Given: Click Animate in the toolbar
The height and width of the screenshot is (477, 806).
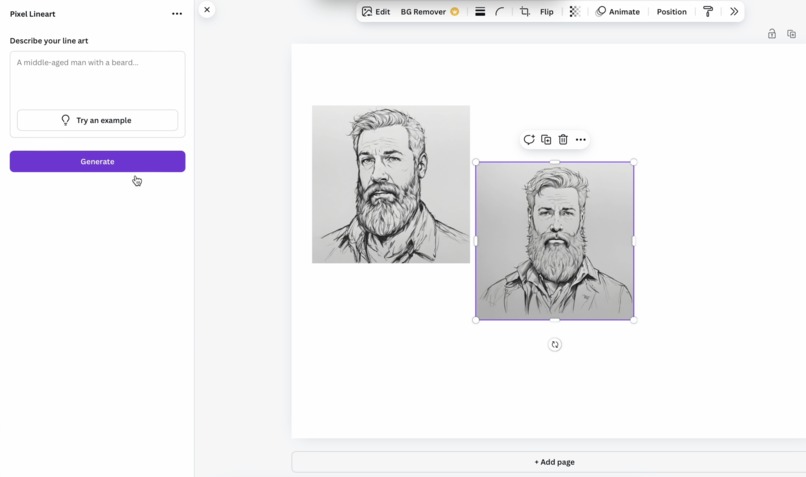Looking at the screenshot, I should tap(617, 12).
